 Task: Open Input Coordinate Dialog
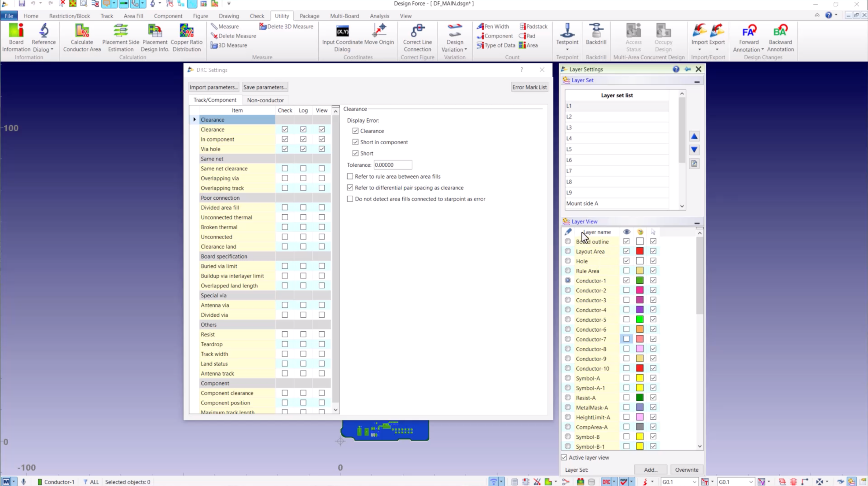pyautogui.click(x=342, y=38)
